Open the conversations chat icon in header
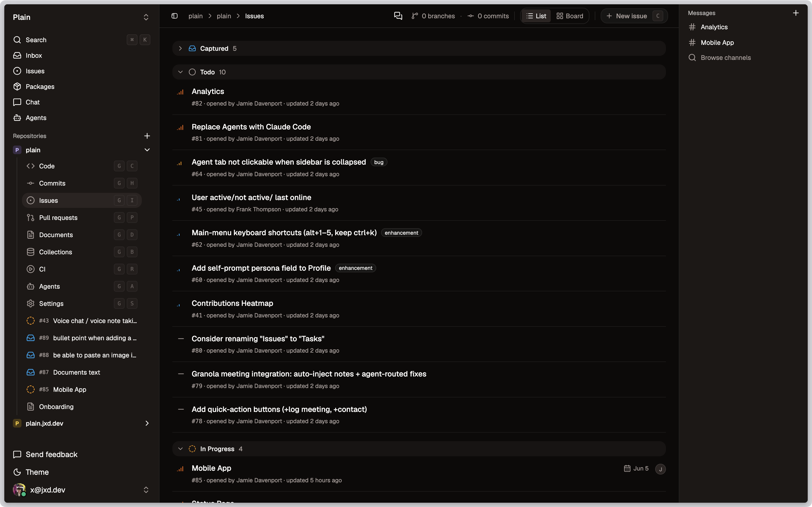The height and width of the screenshot is (507, 812). pos(398,16)
